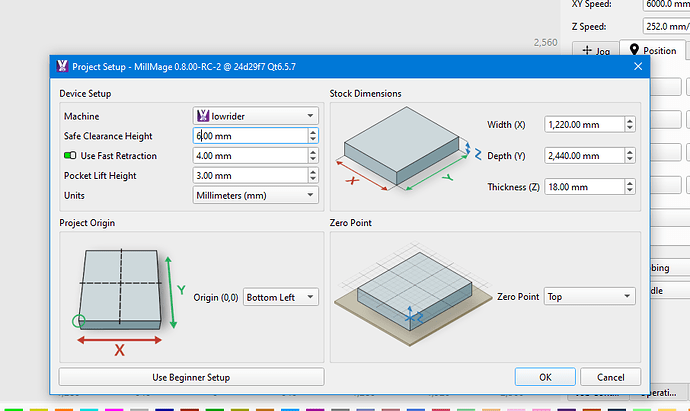Decrease Pocket Lift Height with down arrow

coord(313,179)
